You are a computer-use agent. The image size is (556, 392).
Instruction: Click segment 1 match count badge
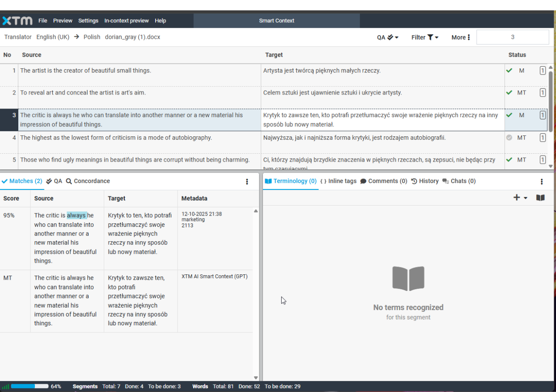(542, 71)
